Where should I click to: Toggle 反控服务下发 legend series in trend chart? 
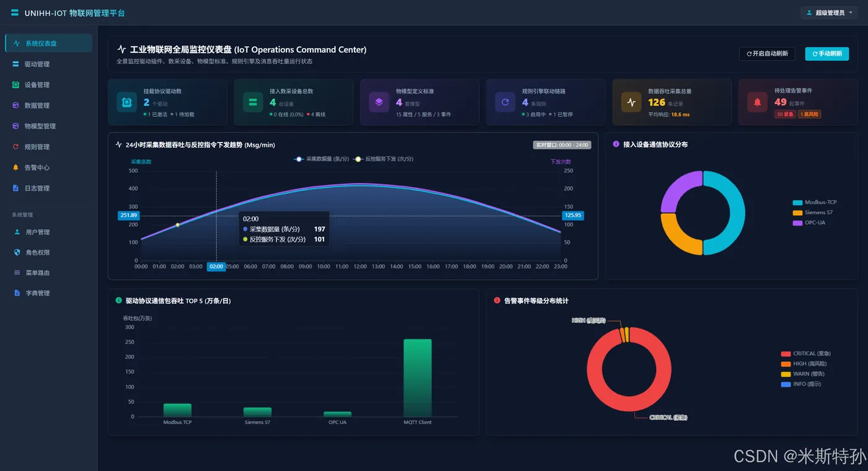[383, 159]
